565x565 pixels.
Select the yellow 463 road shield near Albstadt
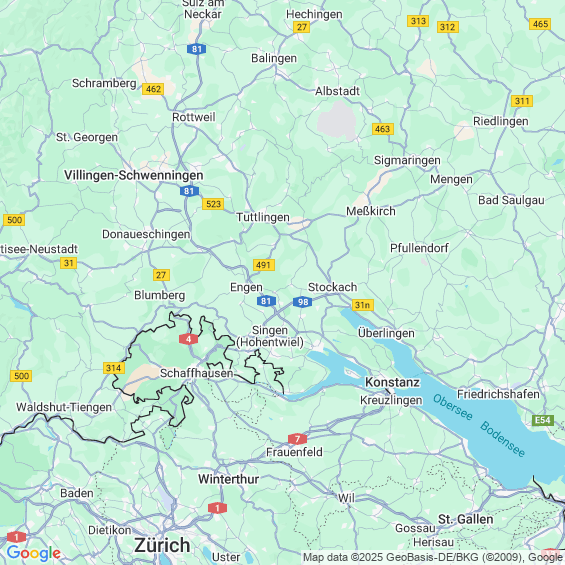coord(383,129)
